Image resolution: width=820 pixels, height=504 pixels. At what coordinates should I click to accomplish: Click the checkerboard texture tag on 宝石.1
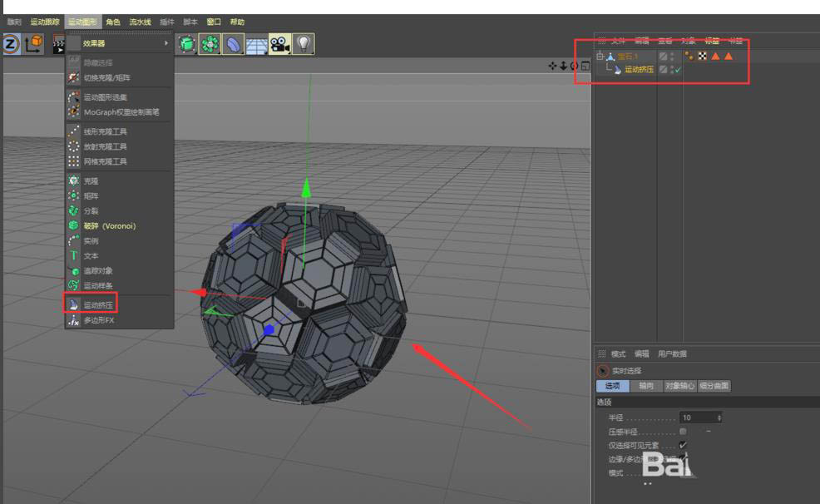point(701,57)
